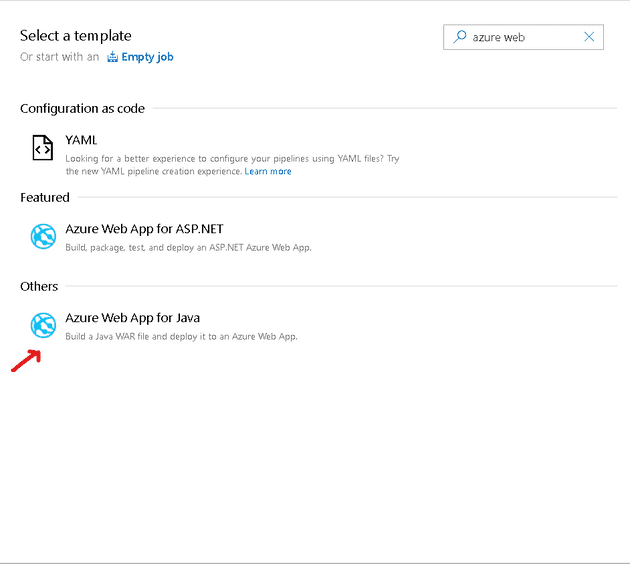Screen dimensions: 630x564
Task: Click the search magnifier icon
Action: 460,37
